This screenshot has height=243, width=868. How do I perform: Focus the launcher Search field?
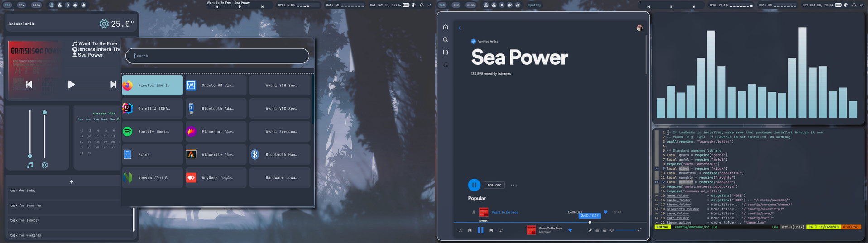click(217, 56)
